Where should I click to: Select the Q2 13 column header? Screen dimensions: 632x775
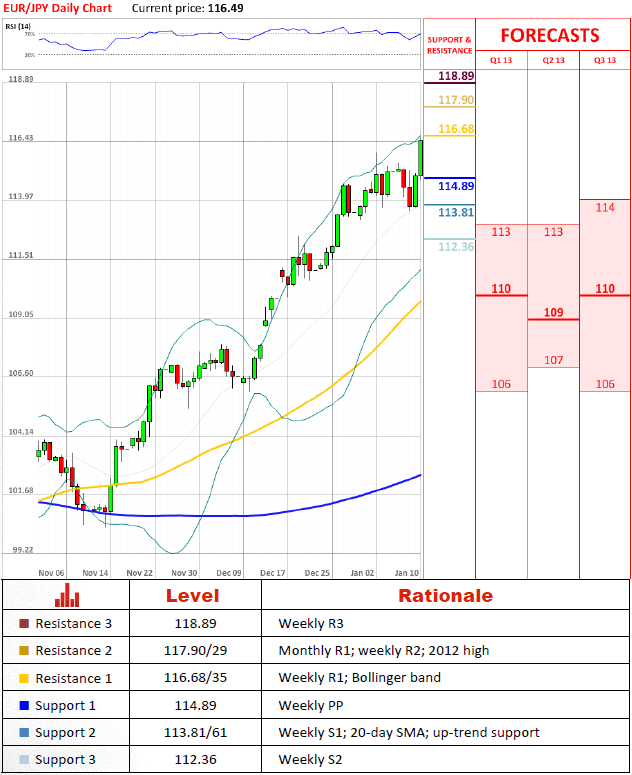(x=553, y=60)
